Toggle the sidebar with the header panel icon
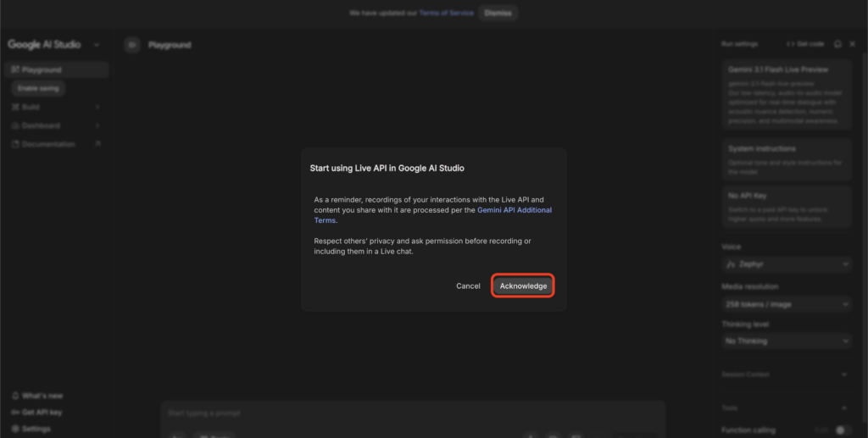The image size is (868, 438). [x=131, y=45]
